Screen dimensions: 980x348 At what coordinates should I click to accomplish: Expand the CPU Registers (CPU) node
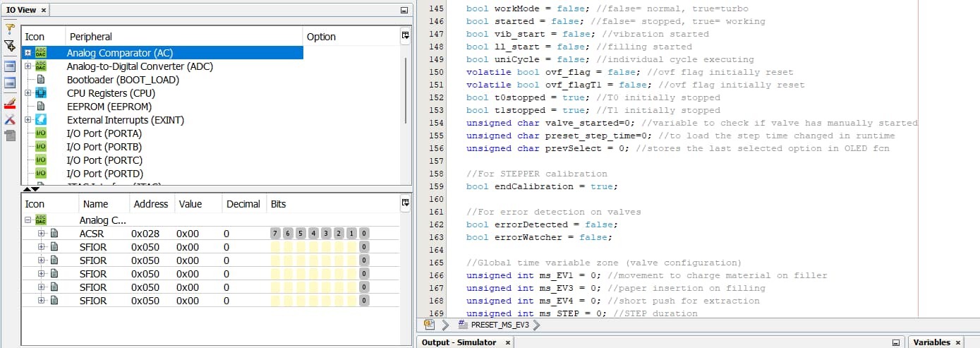point(28,93)
